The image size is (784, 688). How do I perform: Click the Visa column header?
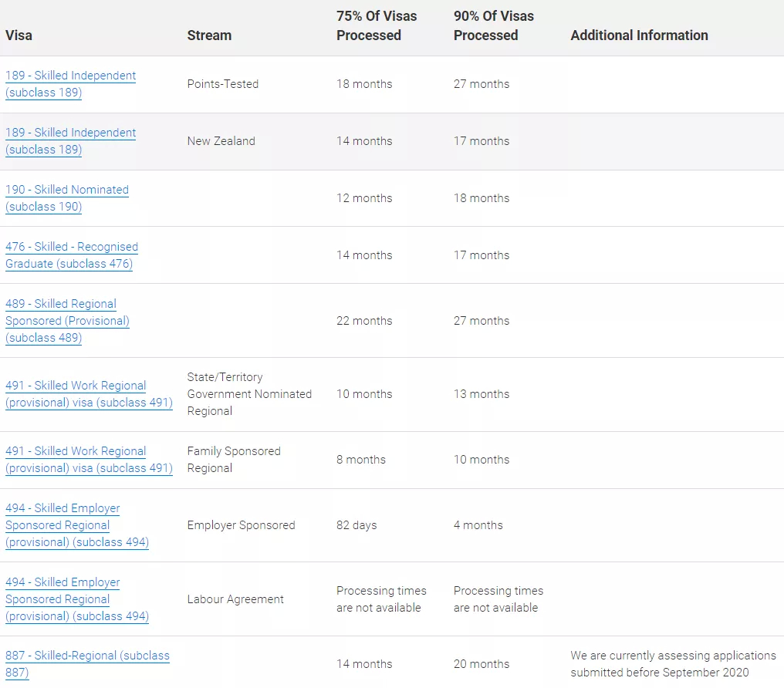pos(19,35)
